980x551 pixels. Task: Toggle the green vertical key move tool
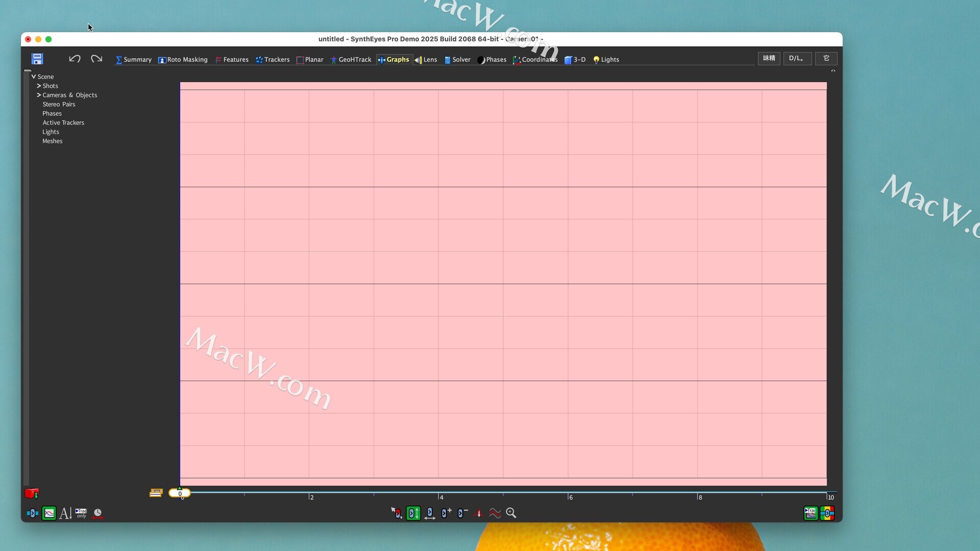point(413,513)
